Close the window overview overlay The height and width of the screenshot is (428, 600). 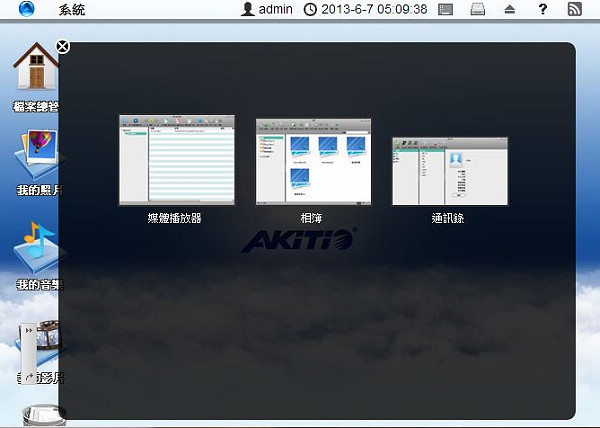pos(63,46)
